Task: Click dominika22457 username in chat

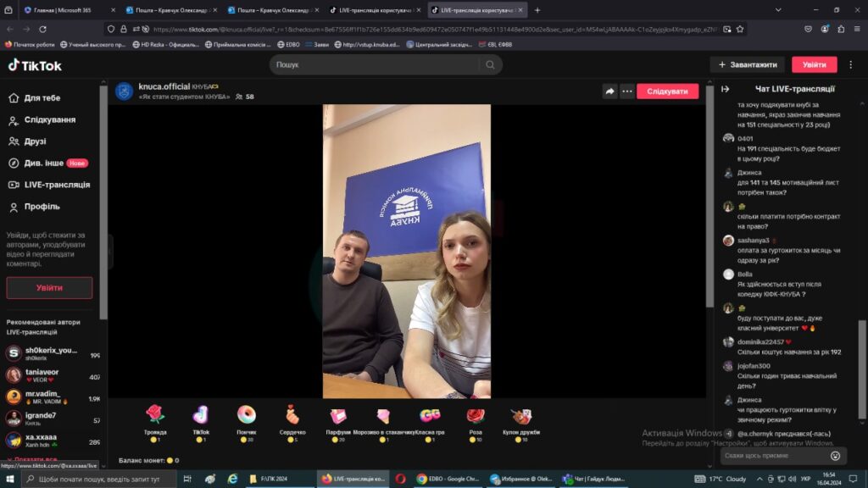Action: click(x=760, y=342)
